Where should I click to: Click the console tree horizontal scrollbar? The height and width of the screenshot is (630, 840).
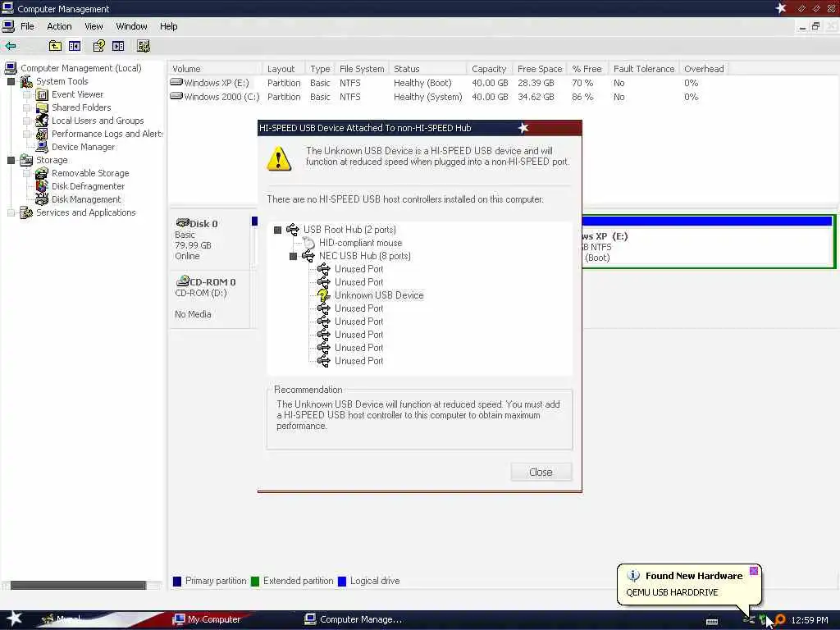[78, 586]
